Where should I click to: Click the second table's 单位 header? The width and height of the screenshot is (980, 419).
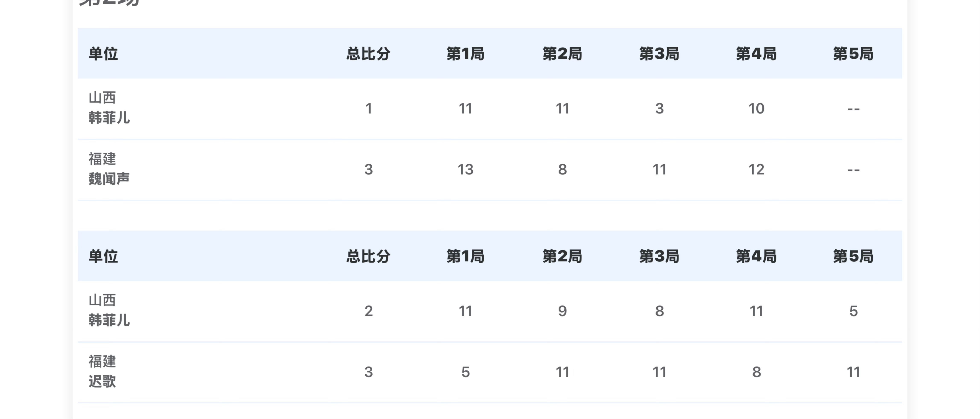(103, 256)
